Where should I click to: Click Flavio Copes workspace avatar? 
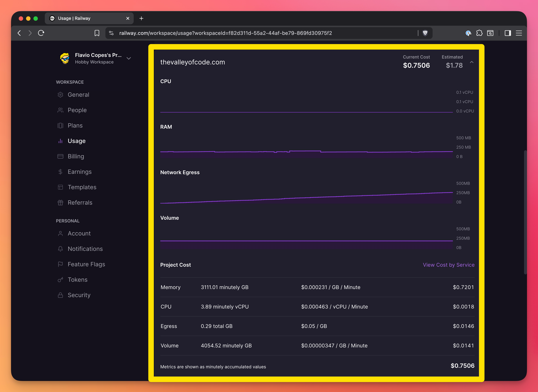pos(65,58)
